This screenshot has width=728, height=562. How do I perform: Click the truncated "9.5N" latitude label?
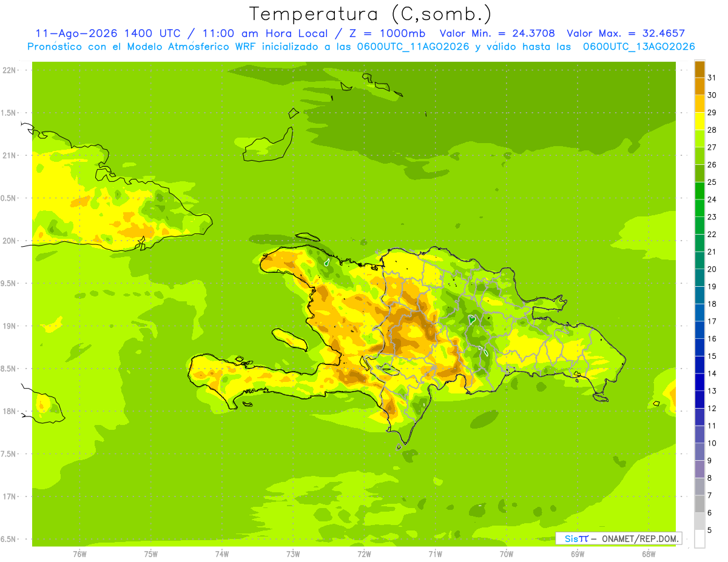[x=9, y=284]
